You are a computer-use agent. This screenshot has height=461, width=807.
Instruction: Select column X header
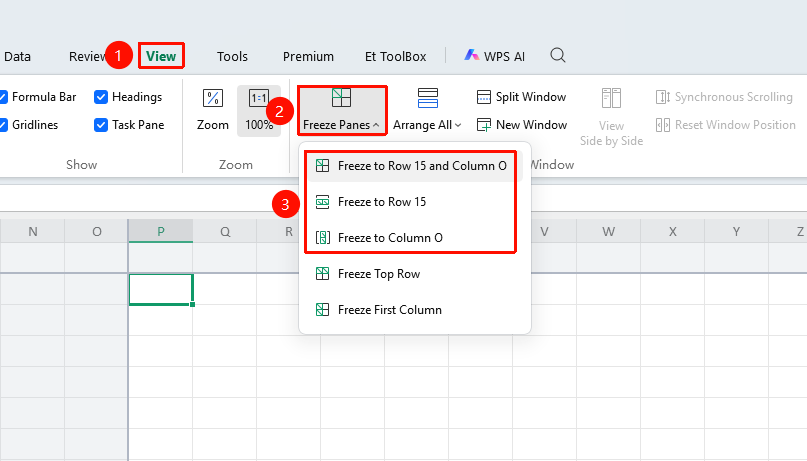pos(673,232)
